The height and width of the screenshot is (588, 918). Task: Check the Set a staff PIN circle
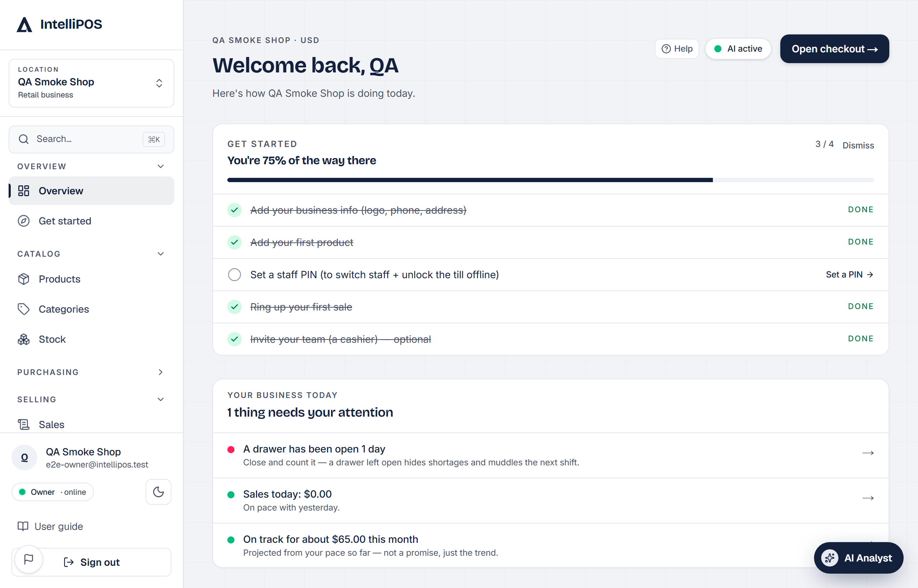click(235, 275)
